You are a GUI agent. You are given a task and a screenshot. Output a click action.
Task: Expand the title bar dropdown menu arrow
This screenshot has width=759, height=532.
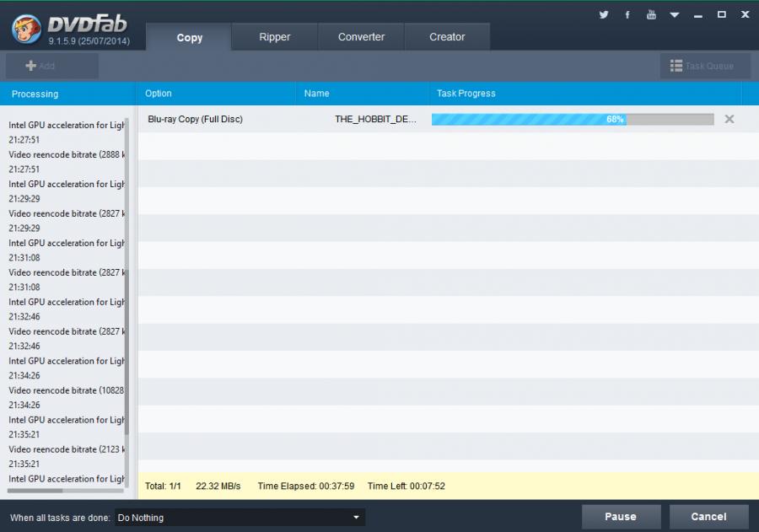(x=675, y=15)
